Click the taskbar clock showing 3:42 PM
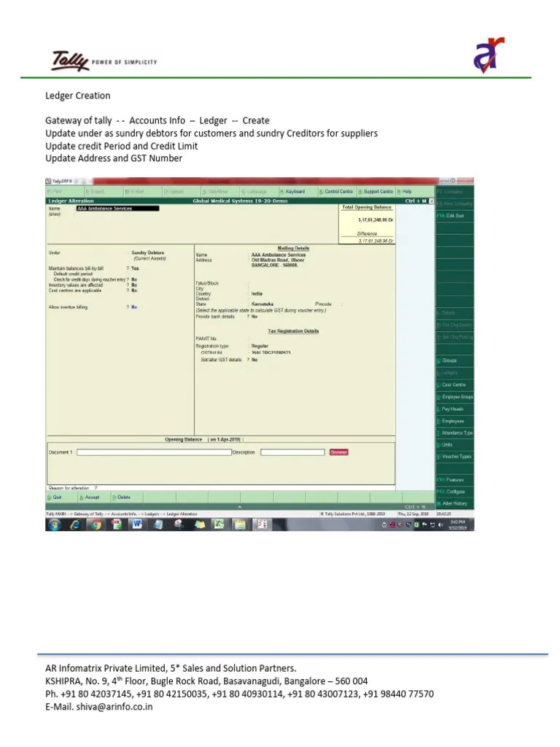Viewport: 560px width, 747px height. (x=458, y=525)
